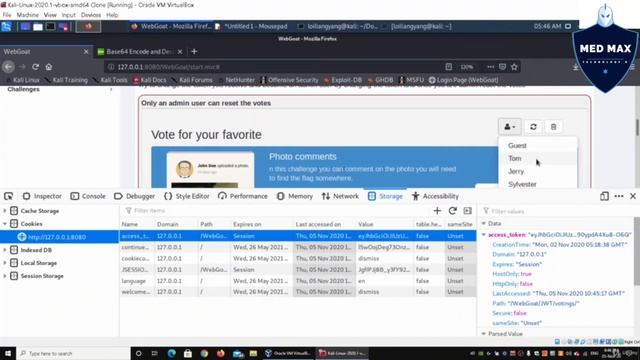Choose Tom from the user menu

click(538, 158)
